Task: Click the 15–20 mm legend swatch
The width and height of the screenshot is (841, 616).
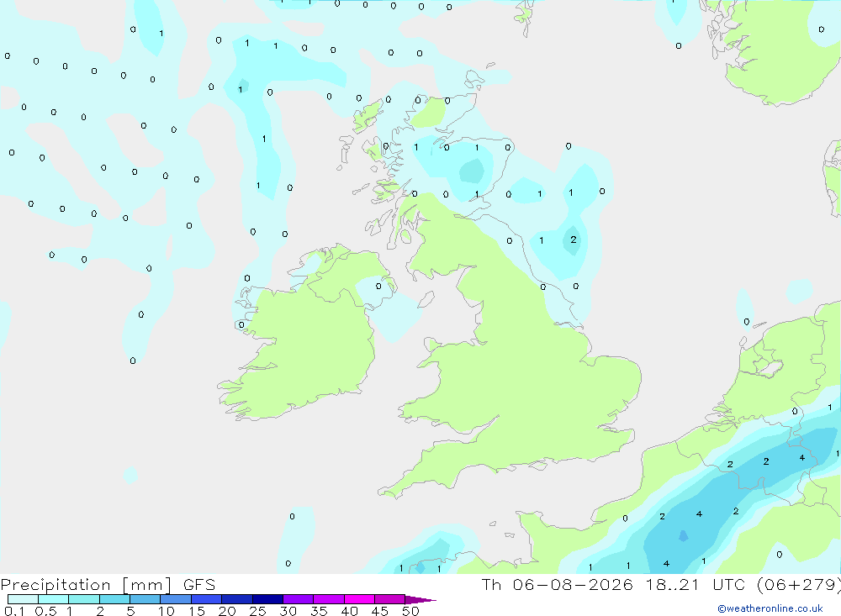Action: click(207, 599)
